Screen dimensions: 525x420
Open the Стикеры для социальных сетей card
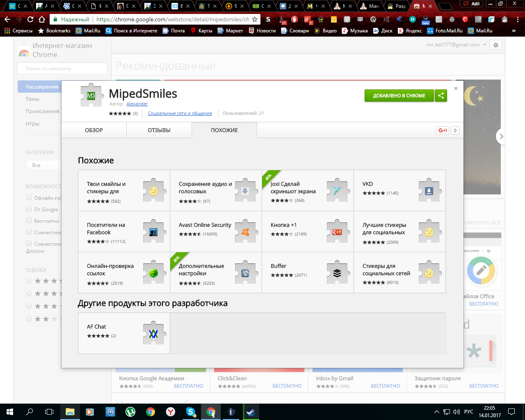[399, 273]
